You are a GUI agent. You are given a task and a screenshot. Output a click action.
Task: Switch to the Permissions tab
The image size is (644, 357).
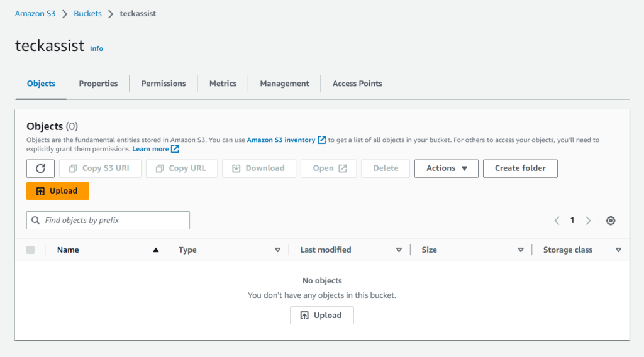[164, 84]
